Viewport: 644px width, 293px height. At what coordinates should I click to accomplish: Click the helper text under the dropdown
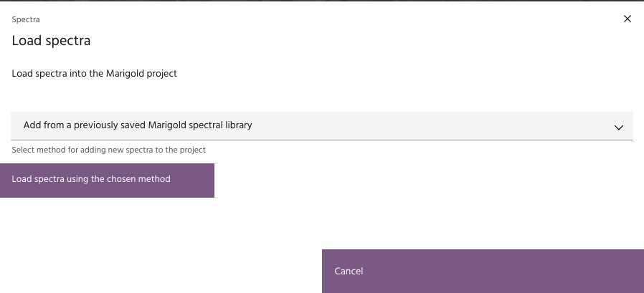click(109, 150)
